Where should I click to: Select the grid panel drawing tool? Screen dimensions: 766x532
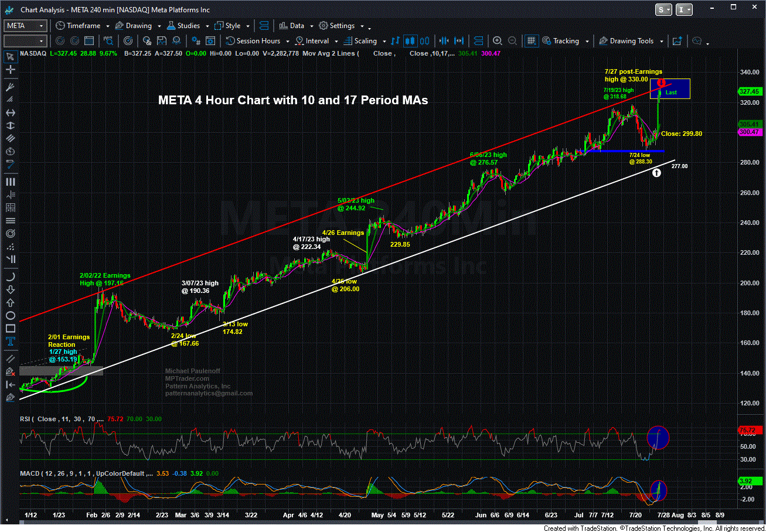coord(10,208)
